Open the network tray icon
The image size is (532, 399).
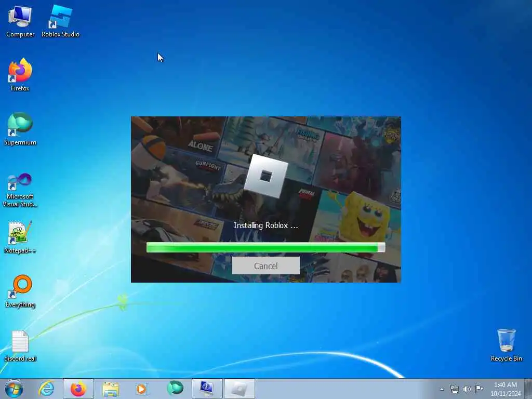pos(454,389)
